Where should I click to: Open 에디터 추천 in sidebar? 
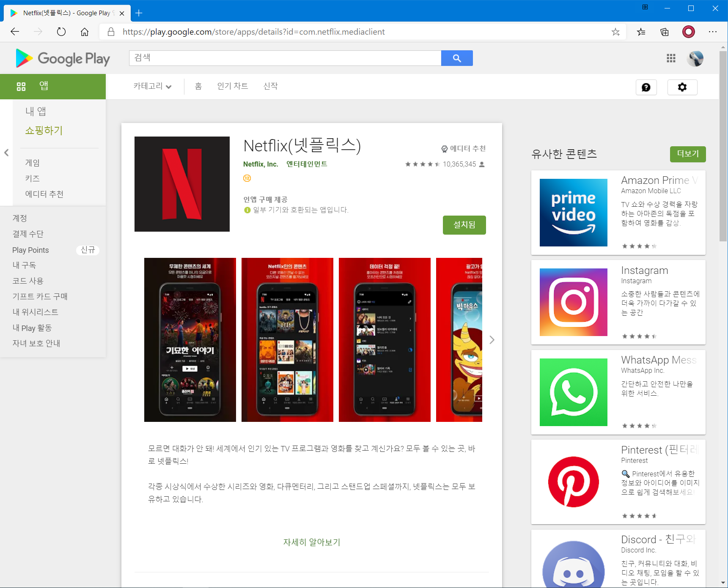[44, 194]
